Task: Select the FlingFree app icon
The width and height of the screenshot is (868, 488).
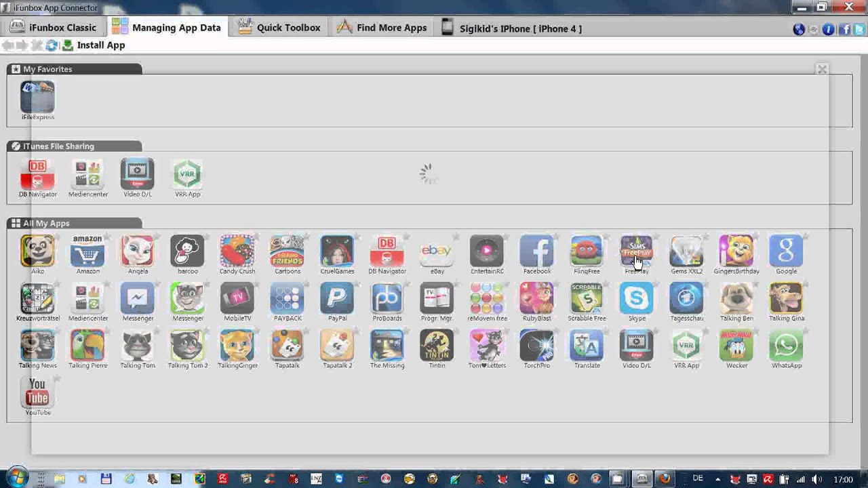Action: pos(587,251)
